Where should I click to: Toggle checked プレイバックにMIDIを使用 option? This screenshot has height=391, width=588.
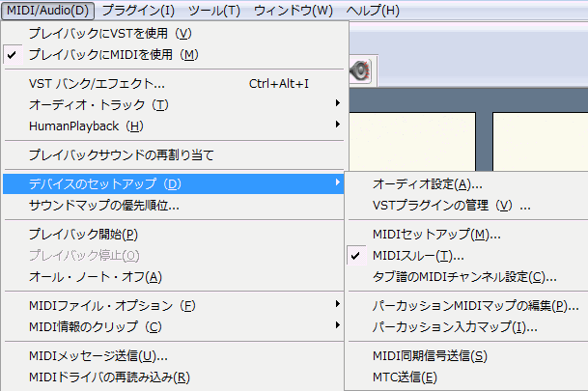(x=173, y=55)
